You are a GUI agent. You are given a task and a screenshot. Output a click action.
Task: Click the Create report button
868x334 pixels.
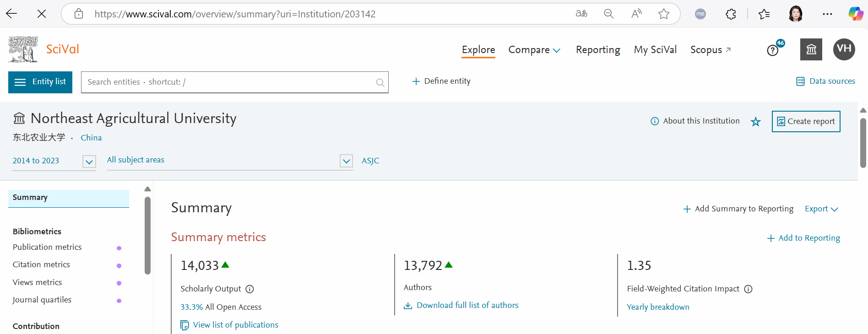(806, 121)
